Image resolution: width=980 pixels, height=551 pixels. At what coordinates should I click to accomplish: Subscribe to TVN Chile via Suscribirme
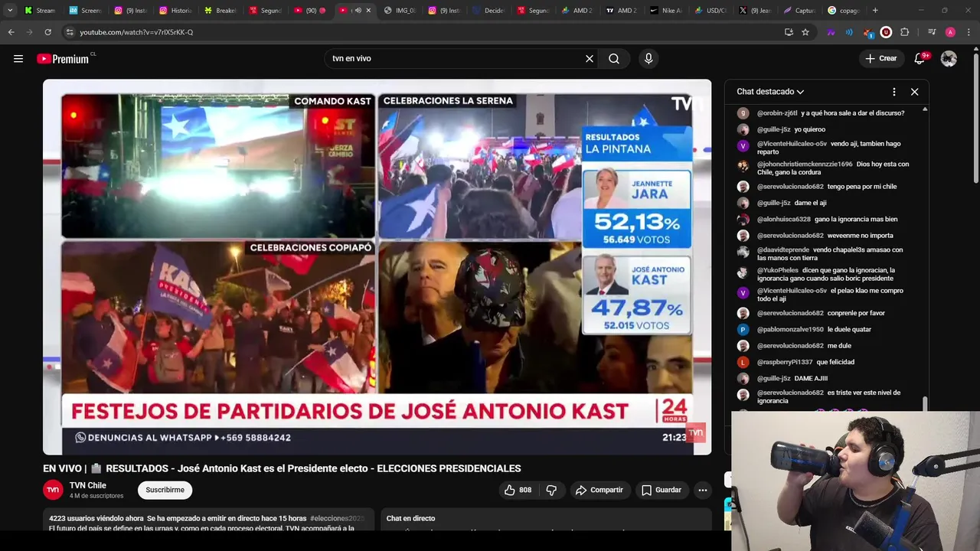tap(165, 490)
